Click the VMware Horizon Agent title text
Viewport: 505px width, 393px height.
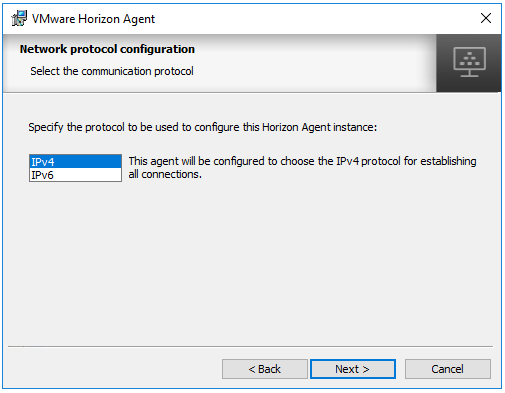[93, 19]
